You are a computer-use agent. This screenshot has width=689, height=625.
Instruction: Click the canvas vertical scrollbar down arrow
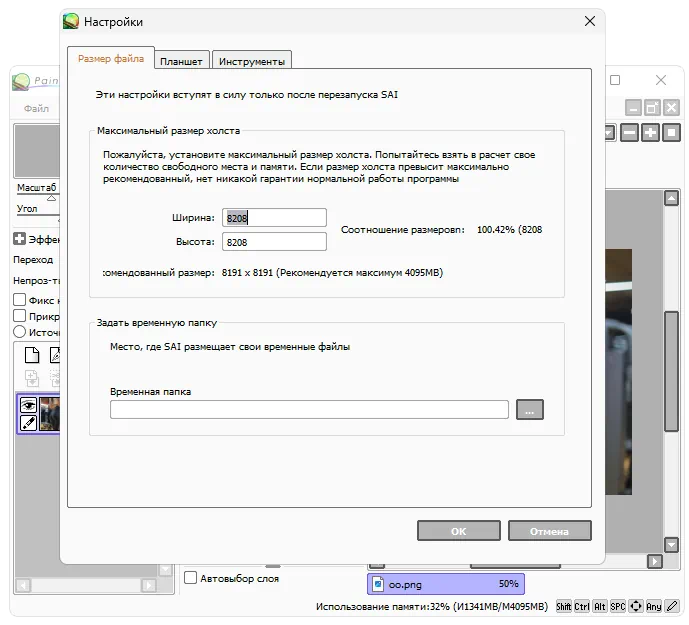671,545
